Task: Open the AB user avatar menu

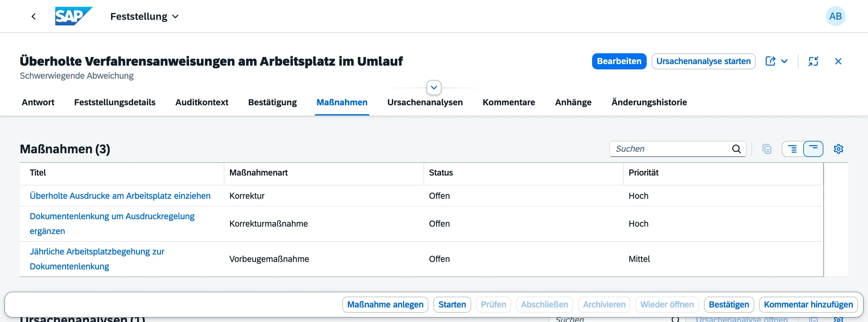Action: point(835,16)
